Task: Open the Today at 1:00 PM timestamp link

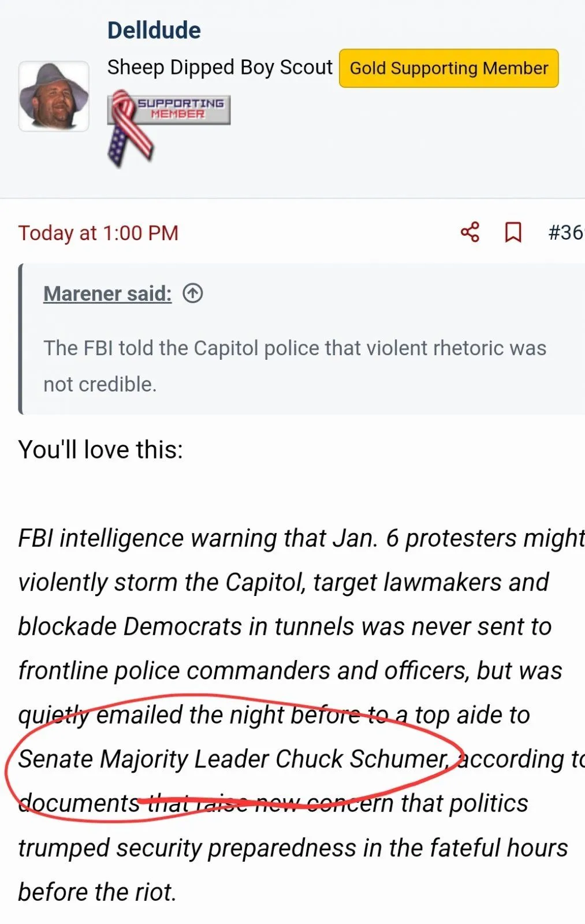Action: pyautogui.click(x=98, y=233)
